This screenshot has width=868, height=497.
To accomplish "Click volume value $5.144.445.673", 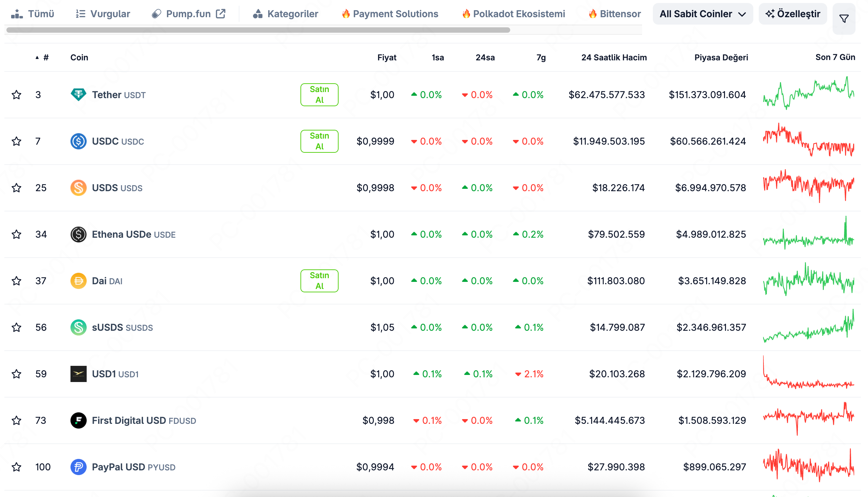I will point(610,420).
